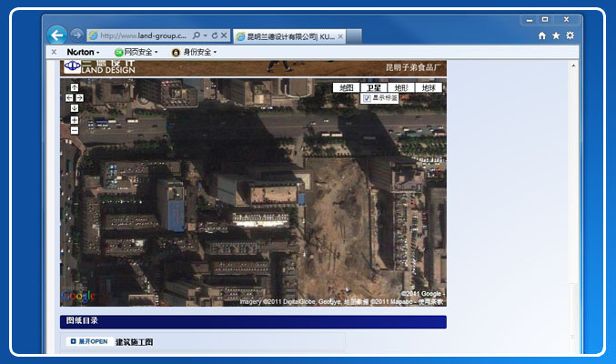Image resolution: width=616 pixels, height=364 pixels.
Task: Open the browser Home page icon
Action: pyautogui.click(x=542, y=35)
